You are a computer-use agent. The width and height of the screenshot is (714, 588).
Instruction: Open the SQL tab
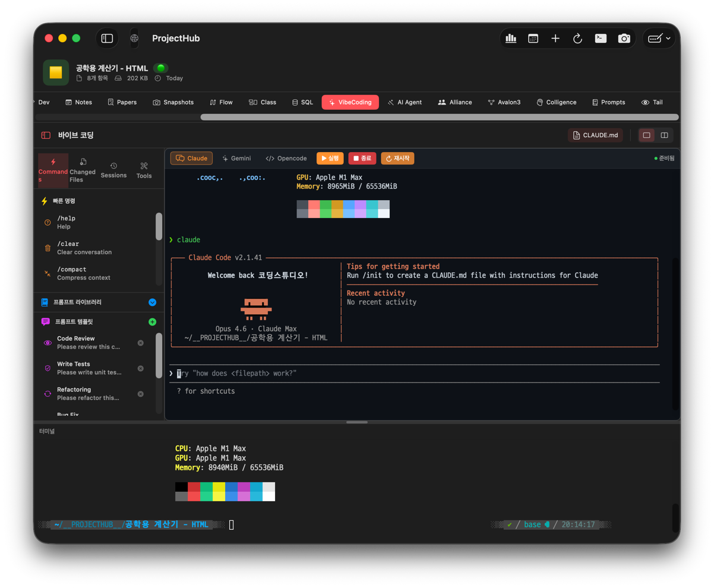coord(302,102)
